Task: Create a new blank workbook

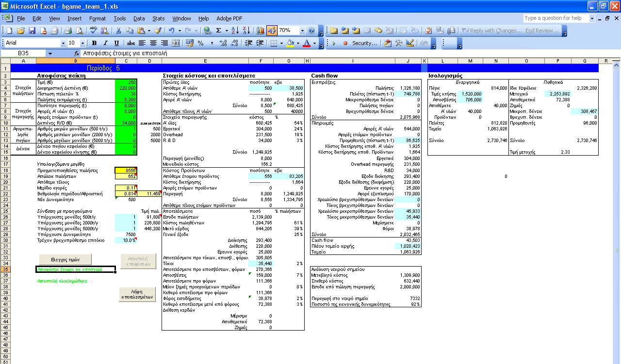Action: tap(9, 31)
